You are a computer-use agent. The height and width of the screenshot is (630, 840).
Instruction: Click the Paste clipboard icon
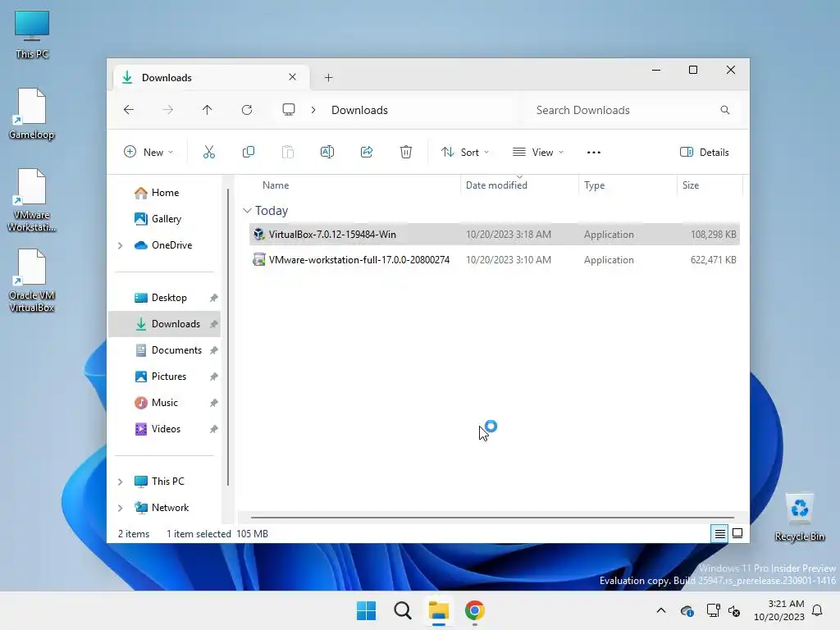coord(288,152)
